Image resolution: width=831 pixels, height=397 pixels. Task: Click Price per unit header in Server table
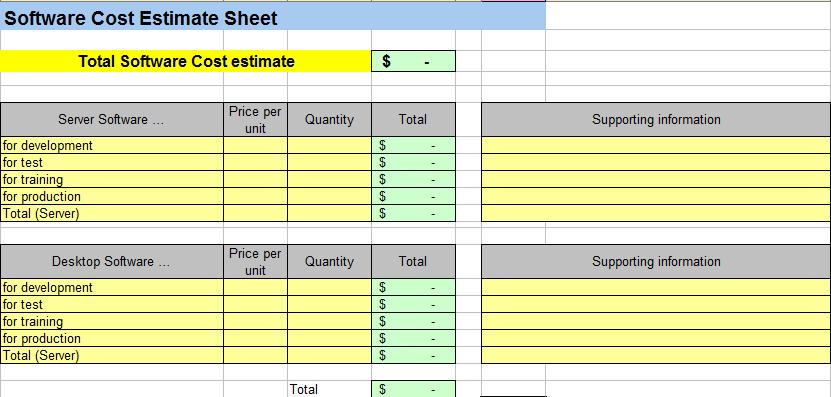pos(255,119)
